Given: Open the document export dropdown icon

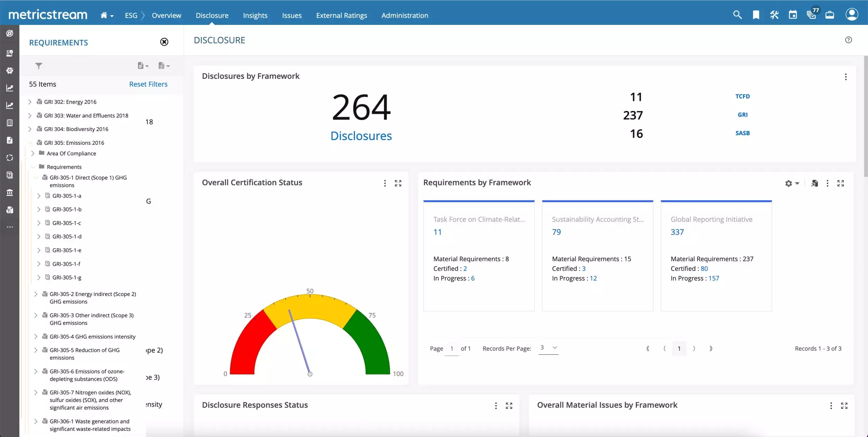Looking at the screenshot, I should (143, 66).
